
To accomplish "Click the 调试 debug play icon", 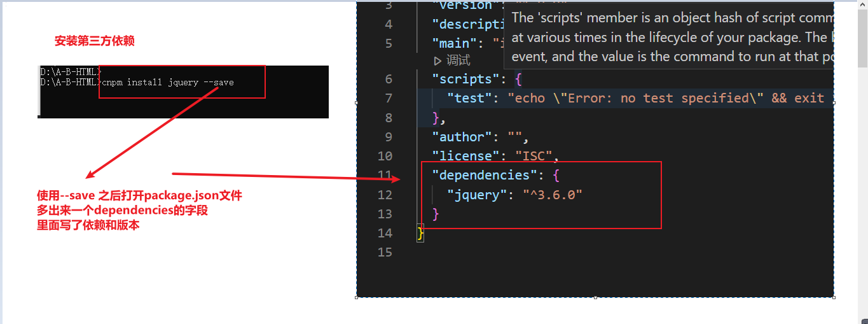I will point(437,60).
